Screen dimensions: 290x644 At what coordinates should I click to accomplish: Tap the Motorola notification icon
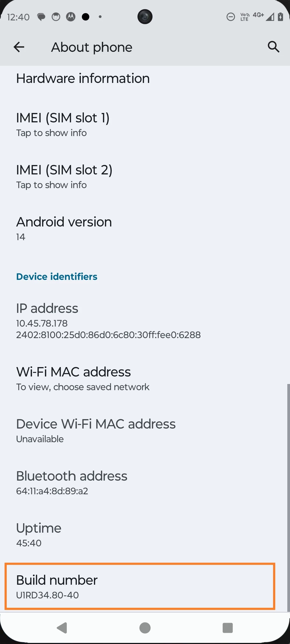pyautogui.click(x=71, y=17)
